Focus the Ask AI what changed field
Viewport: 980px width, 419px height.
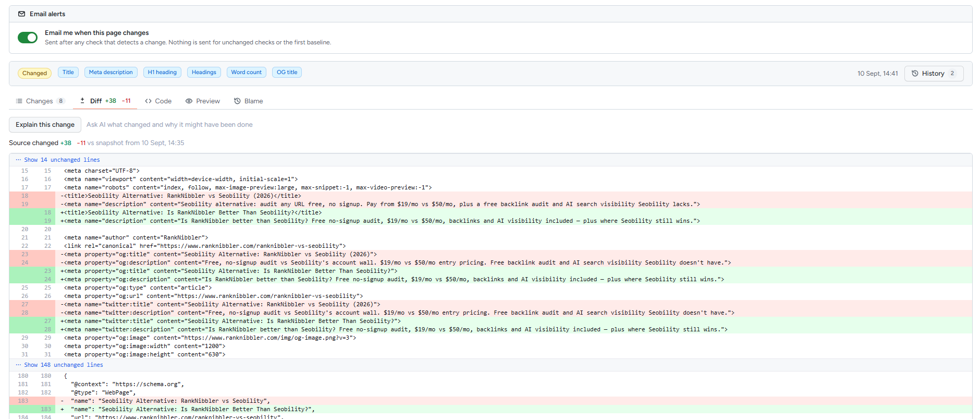click(x=169, y=125)
